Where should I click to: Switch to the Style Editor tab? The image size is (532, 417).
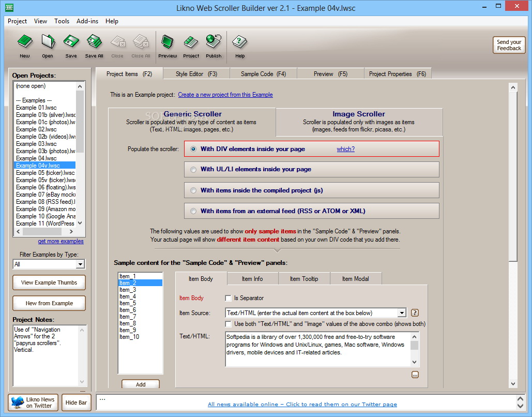(196, 74)
